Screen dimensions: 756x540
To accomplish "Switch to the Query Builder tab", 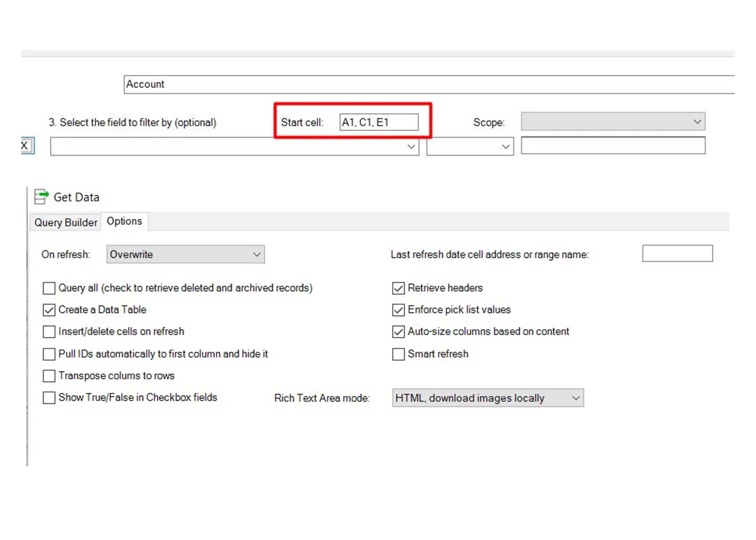I will coord(66,222).
